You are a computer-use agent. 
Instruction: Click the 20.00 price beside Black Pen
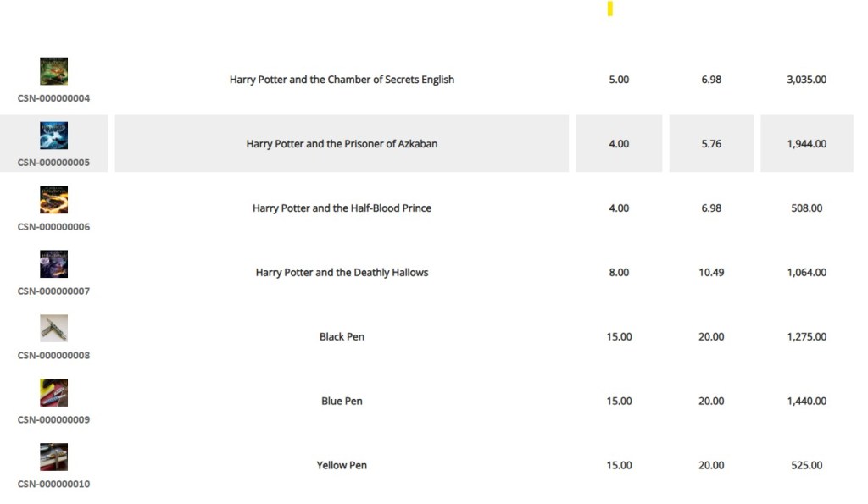710,336
